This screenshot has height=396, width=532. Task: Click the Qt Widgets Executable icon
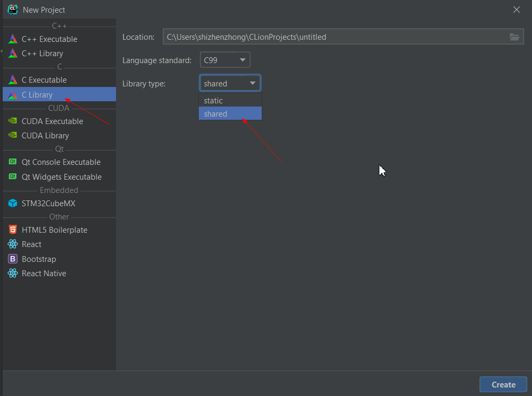(13, 177)
